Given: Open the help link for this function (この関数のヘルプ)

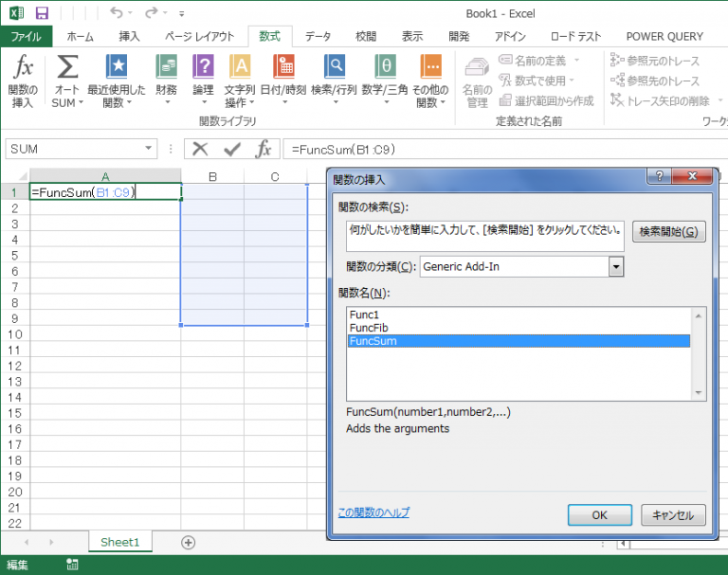Looking at the screenshot, I should (373, 512).
